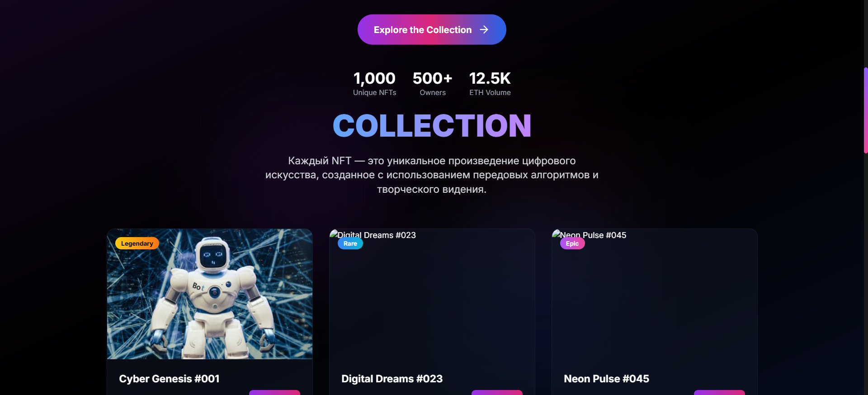Image resolution: width=868 pixels, height=395 pixels.
Task: Click the arrow icon in Explore button
Action: pos(484,29)
